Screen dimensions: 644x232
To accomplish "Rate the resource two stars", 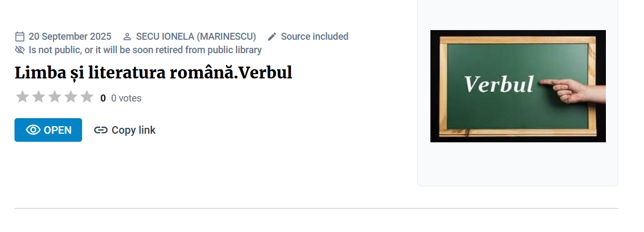I will pyautogui.click(x=38, y=97).
